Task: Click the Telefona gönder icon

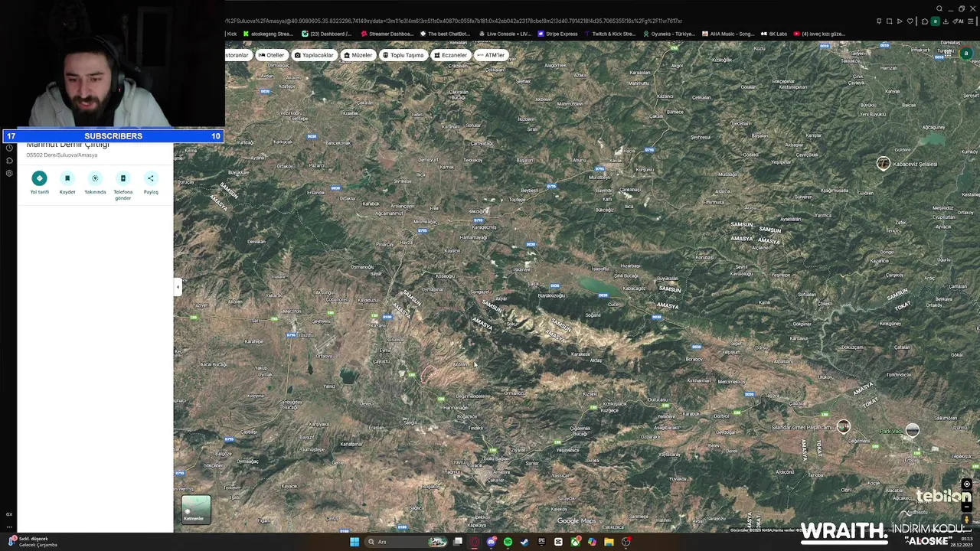Action: click(122, 178)
